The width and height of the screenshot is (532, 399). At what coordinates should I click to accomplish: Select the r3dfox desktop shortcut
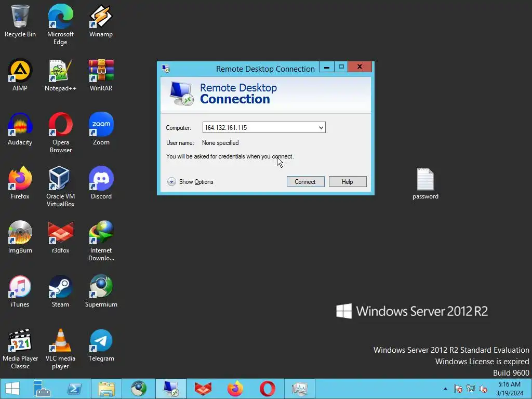(x=60, y=237)
